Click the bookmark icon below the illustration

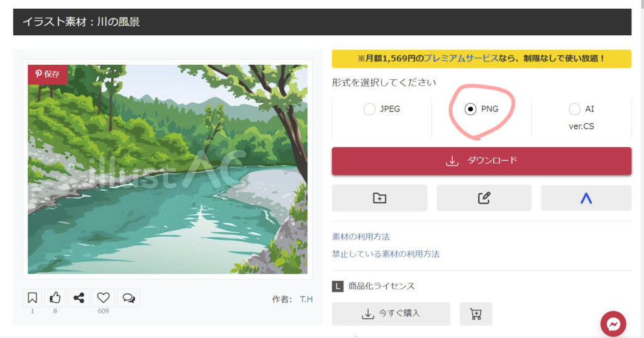pos(33,298)
